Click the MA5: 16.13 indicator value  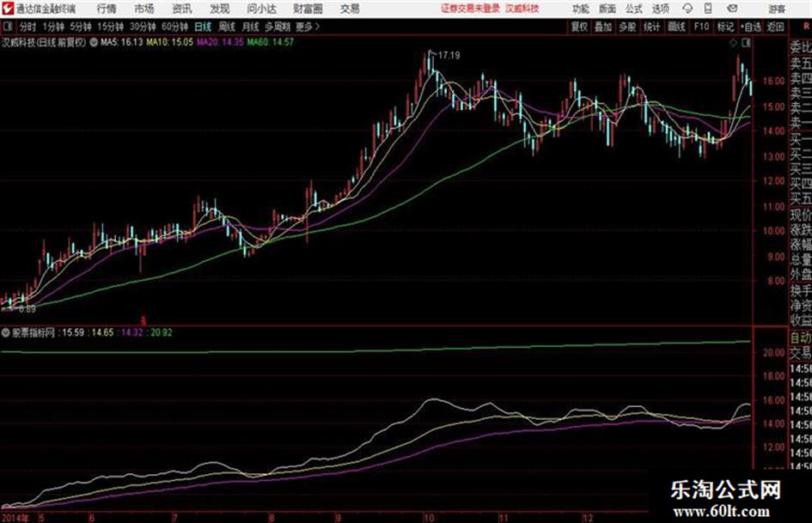(x=121, y=42)
